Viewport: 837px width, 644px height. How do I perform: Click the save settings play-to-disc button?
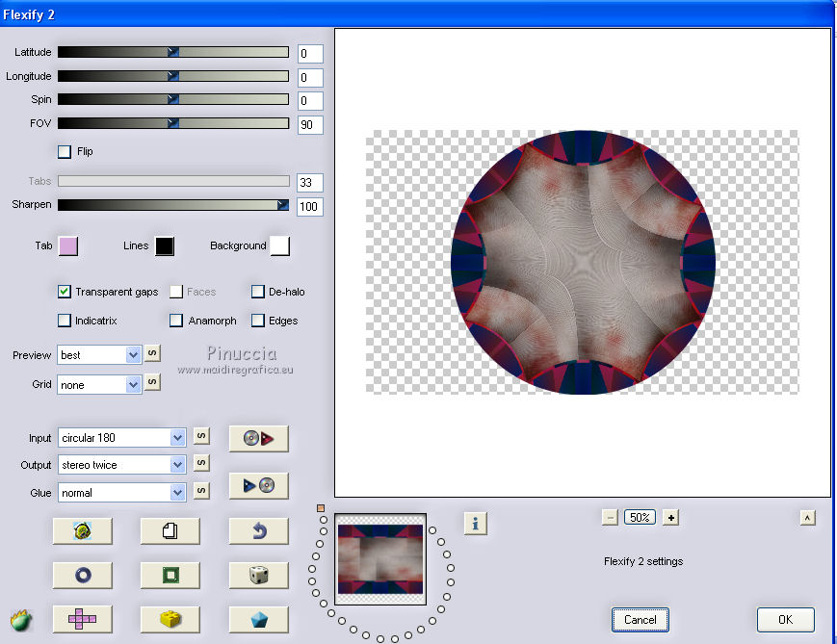point(259,485)
